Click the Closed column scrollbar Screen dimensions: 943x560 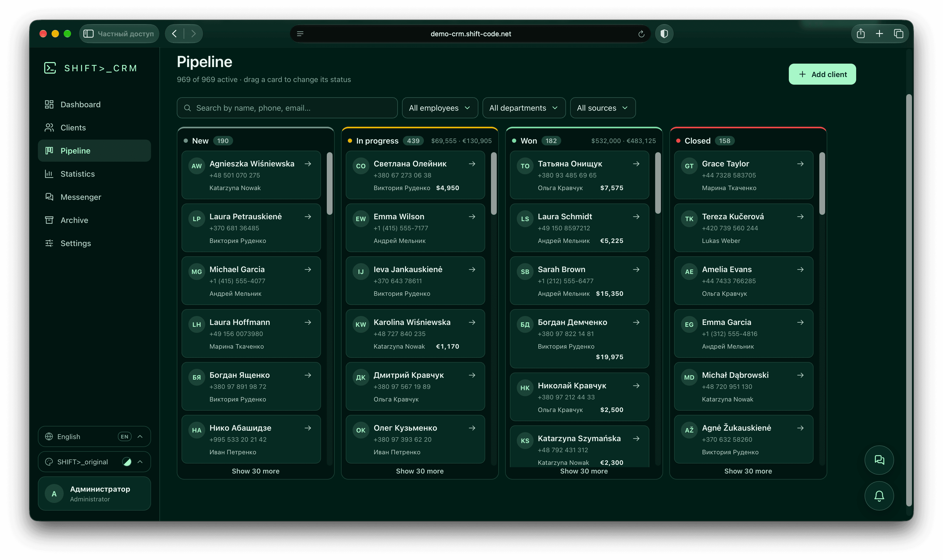point(822,184)
